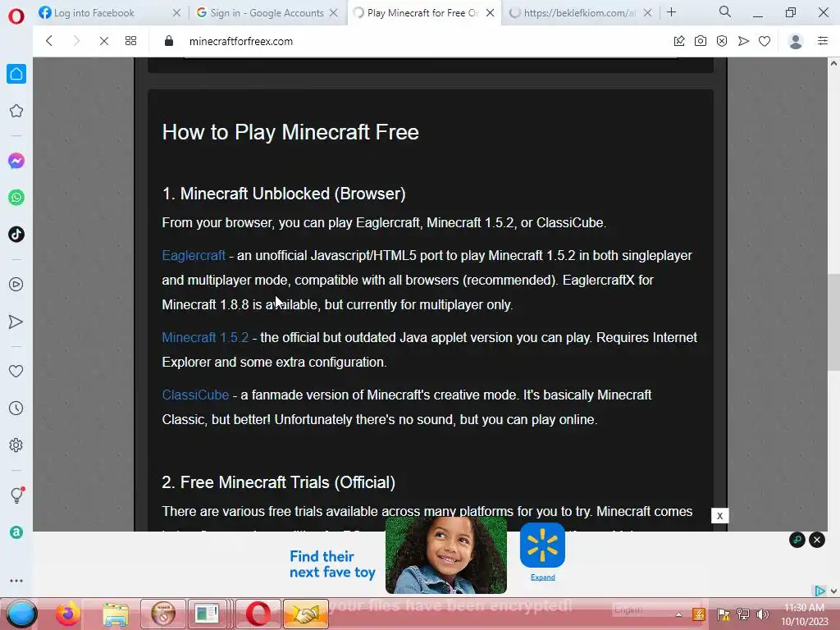Open the handshake application in taskbar
Viewport: 840px width, 630px height.
[305, 614]
